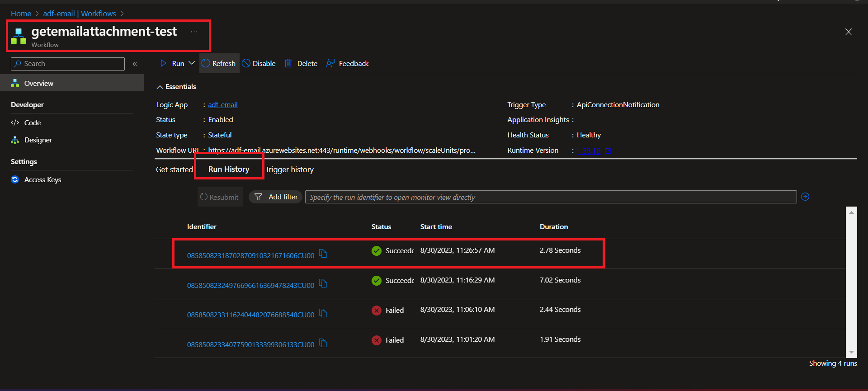868x391 pixels.
Task: Copy identifier of the 11:01:20 AM run
Action: [x=323, y=343]
